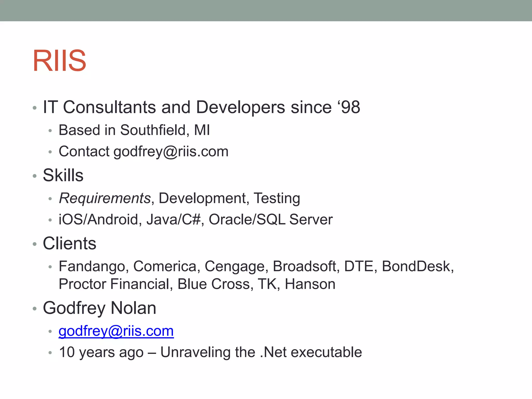
Task: Select 'Oracle/SQL Server' in the skills line
Action: click(x=271, y=220)
